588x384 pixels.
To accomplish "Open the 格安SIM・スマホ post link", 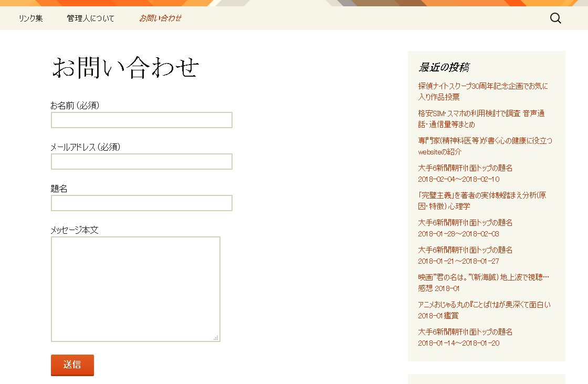I will coord(481,113).
